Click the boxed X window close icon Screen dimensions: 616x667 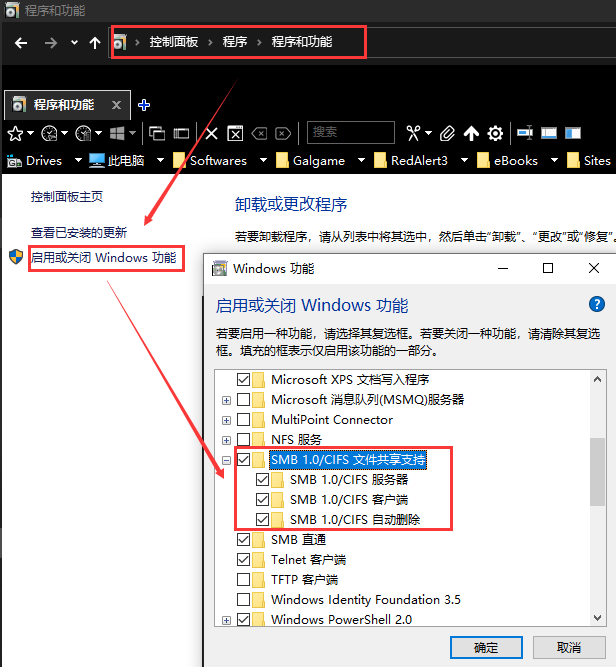pos(235,134)
